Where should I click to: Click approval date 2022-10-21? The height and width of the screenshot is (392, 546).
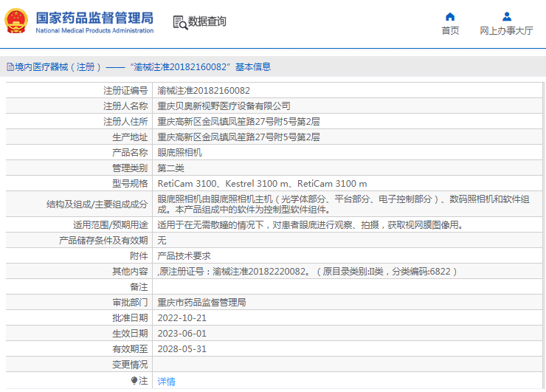[x=182, y=318]
